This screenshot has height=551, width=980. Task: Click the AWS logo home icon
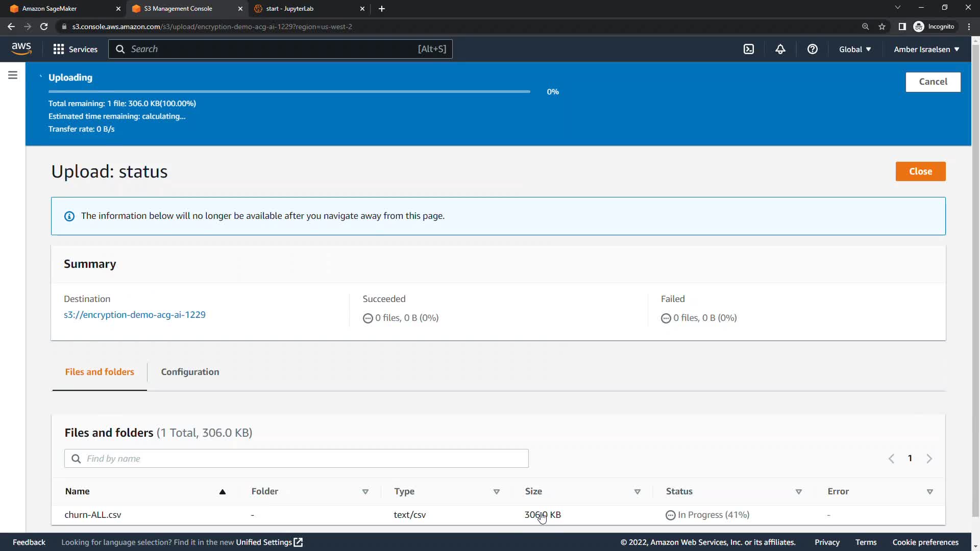tap(21, 48)
